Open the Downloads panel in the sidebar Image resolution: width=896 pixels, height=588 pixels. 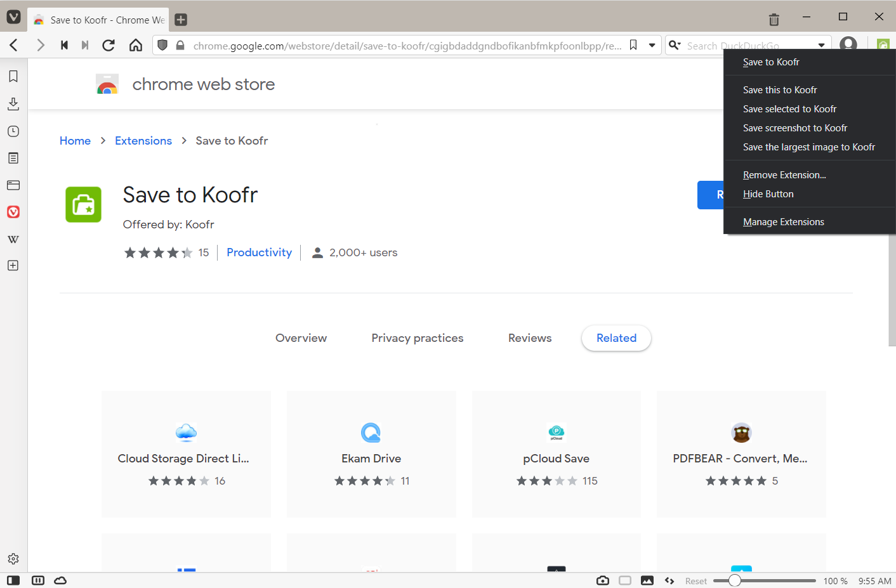tap(13, 103)
